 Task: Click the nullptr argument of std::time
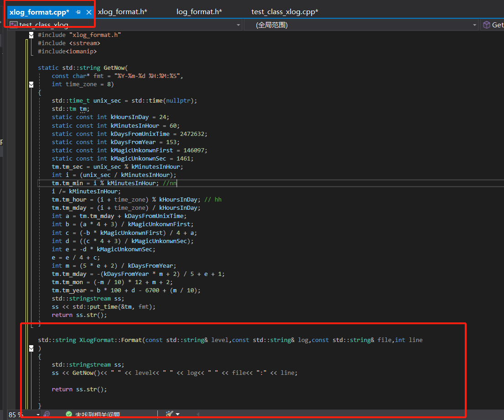[178, 101]
